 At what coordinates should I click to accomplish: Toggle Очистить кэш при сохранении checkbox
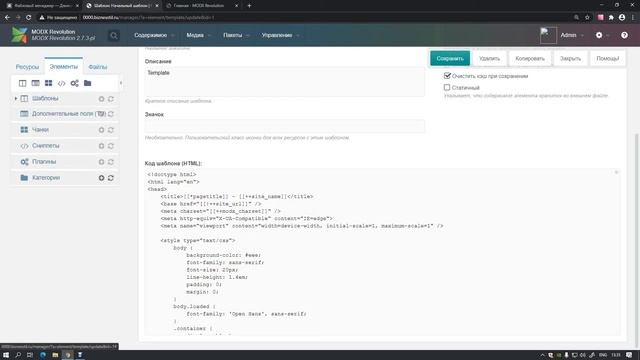(x=447, y=76)
